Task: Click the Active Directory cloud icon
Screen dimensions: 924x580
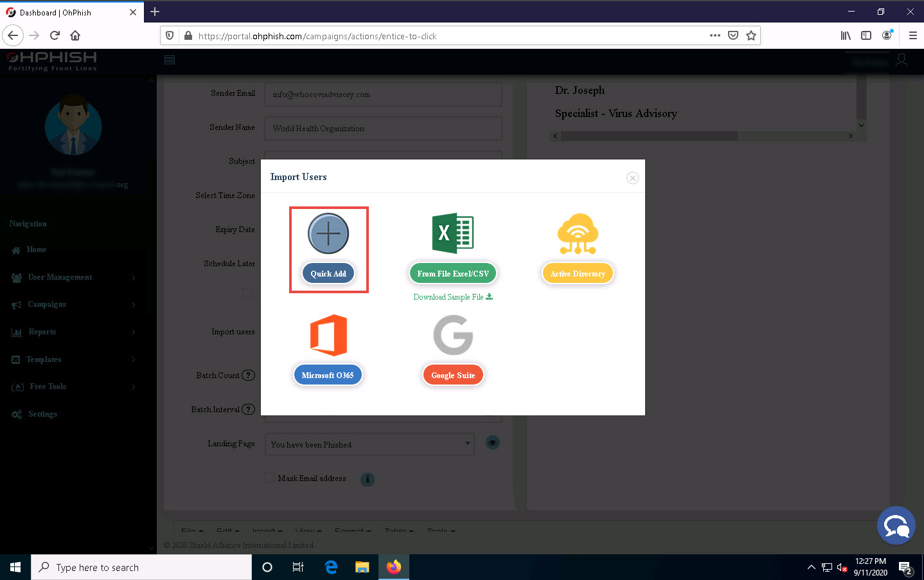Action: [x=578, y=233]
